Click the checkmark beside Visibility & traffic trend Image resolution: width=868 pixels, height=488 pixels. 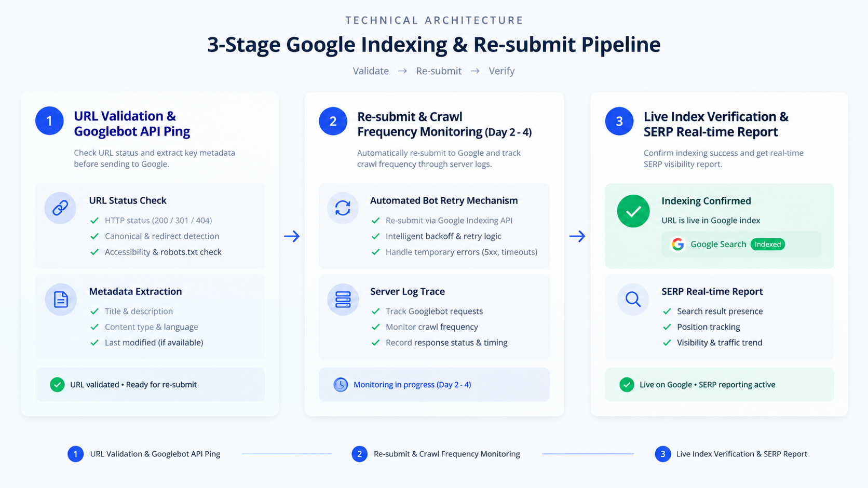(x=667, y=343)
